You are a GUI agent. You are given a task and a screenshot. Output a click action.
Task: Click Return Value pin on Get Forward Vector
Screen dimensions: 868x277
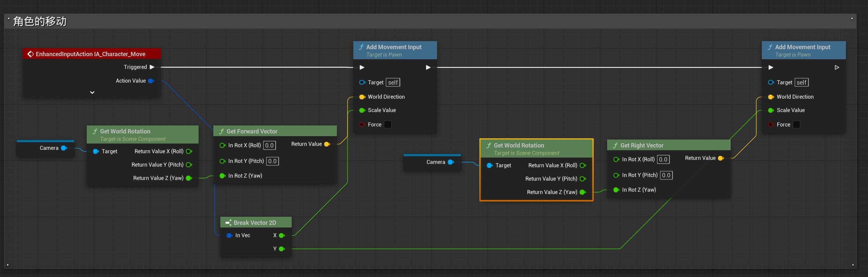327,144
